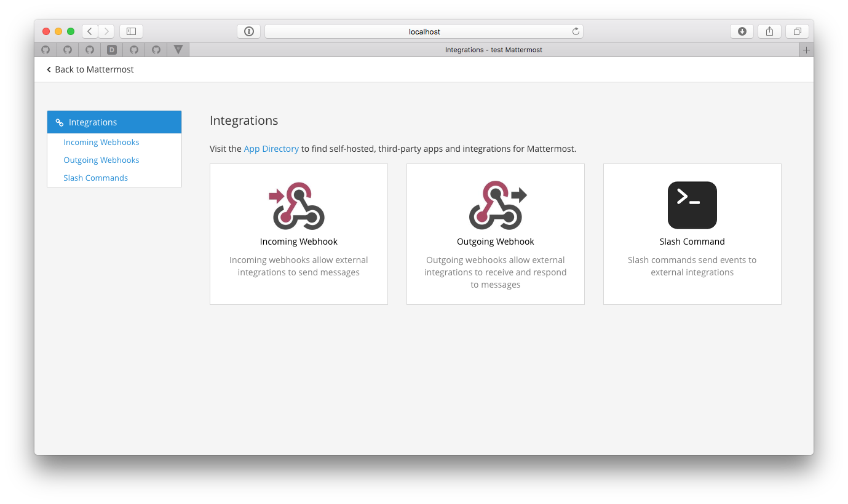848x504 pixels.
Task: Open the 1Password extension icon
Action: (248, 31)
